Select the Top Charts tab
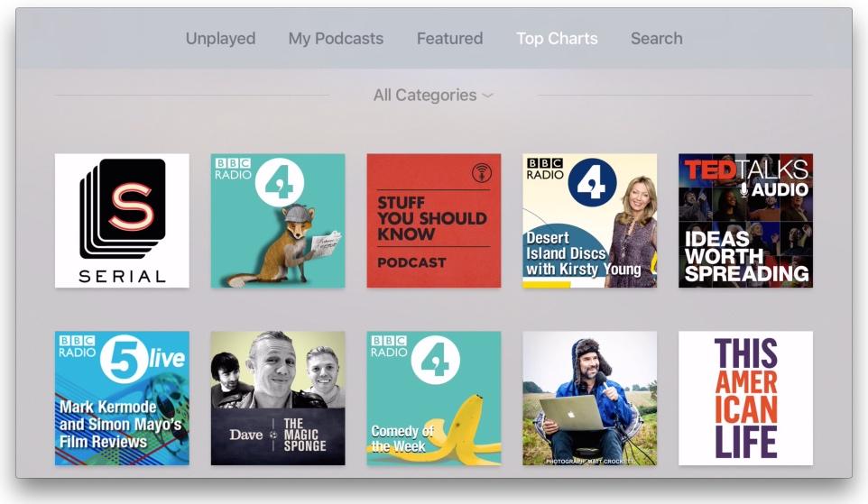This screenshot has height=504, width=868. [x=557, y=38]
